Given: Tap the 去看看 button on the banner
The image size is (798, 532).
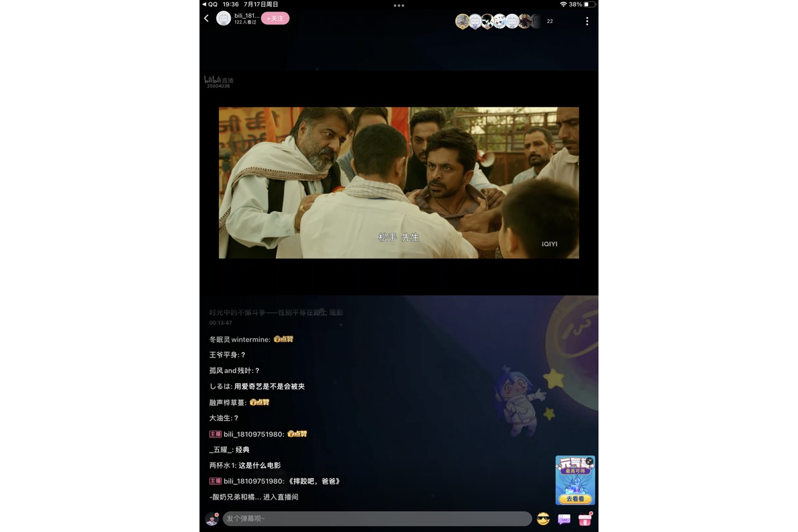Looking at the screenshot, I should [575, 499].
